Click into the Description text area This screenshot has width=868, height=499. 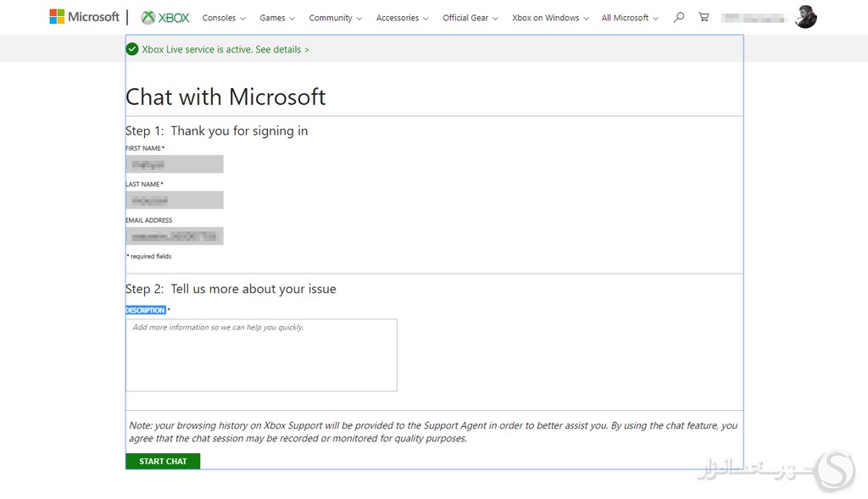pyautogui.click(x=261, y=355)
